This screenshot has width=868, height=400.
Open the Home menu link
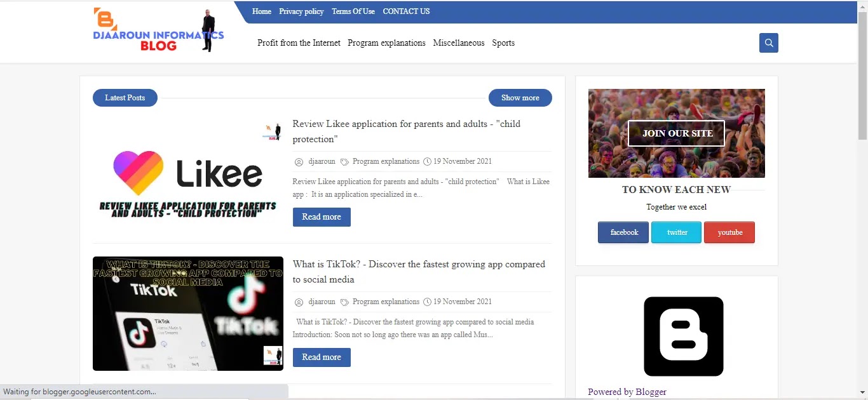262,11
